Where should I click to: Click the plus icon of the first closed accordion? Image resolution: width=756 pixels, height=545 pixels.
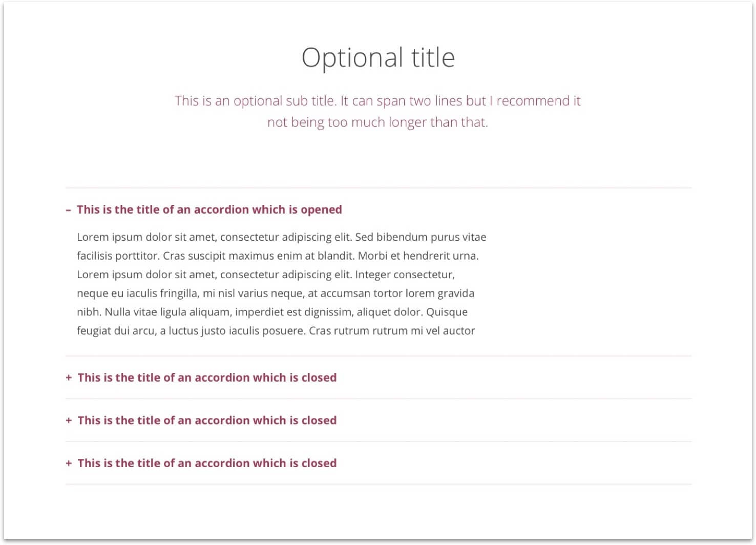pos(69,378)
